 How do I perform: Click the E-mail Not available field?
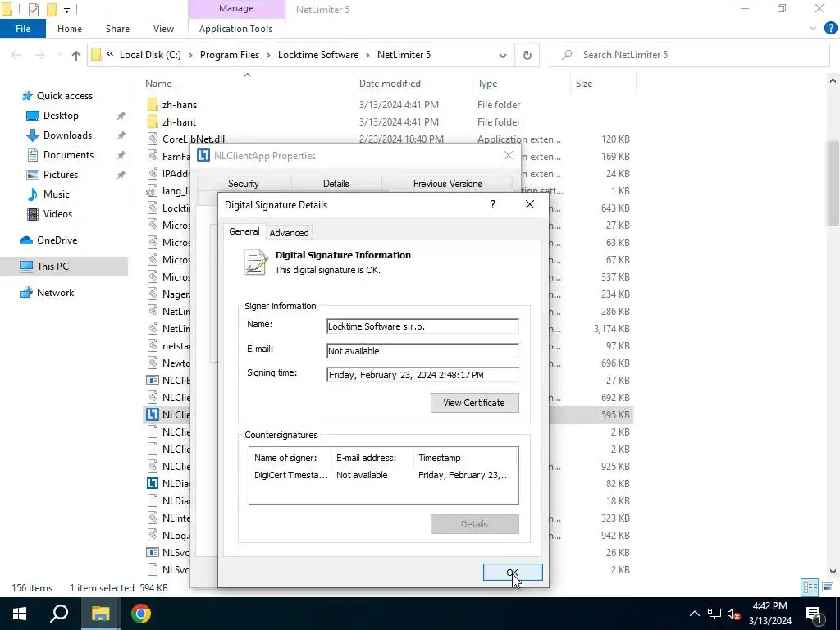[422, 351]
